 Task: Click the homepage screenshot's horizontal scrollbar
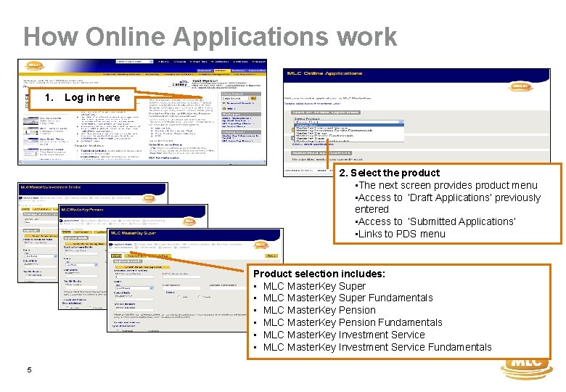tap(142, 162)
